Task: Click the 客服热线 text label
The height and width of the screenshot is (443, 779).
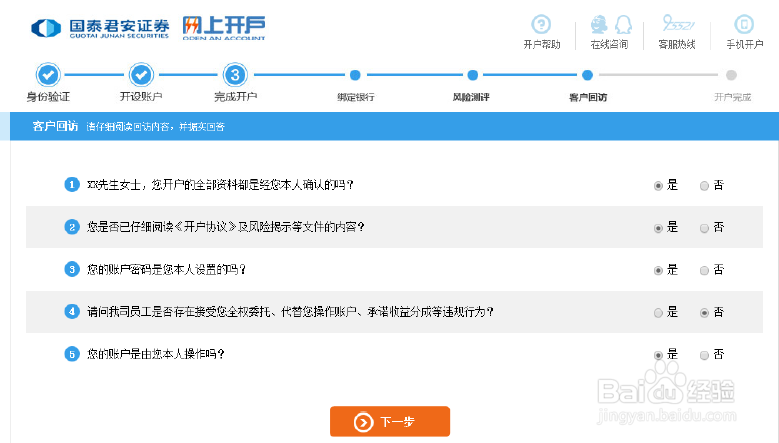Action: (677, 45)
